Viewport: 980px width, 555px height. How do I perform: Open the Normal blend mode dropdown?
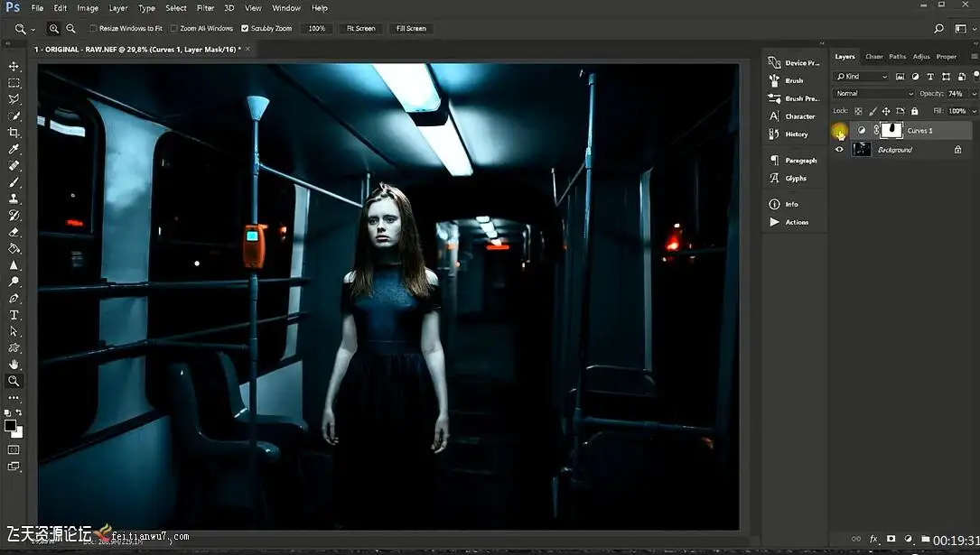click(873, 94)
